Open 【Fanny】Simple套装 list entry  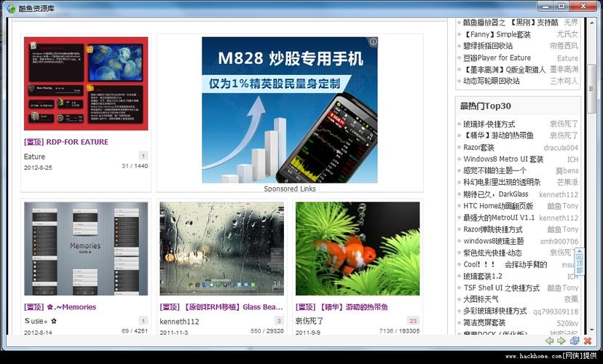tap(497, 34)
